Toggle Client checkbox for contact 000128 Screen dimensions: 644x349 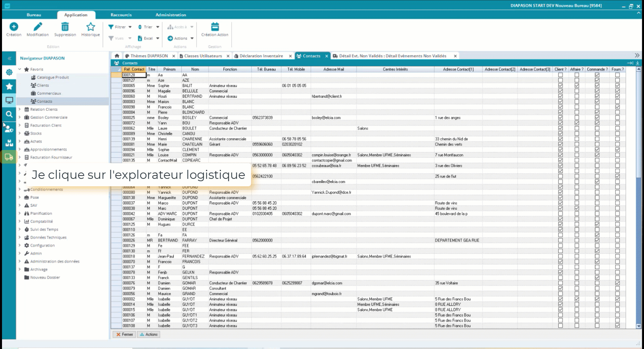click(x=560, y=75)
